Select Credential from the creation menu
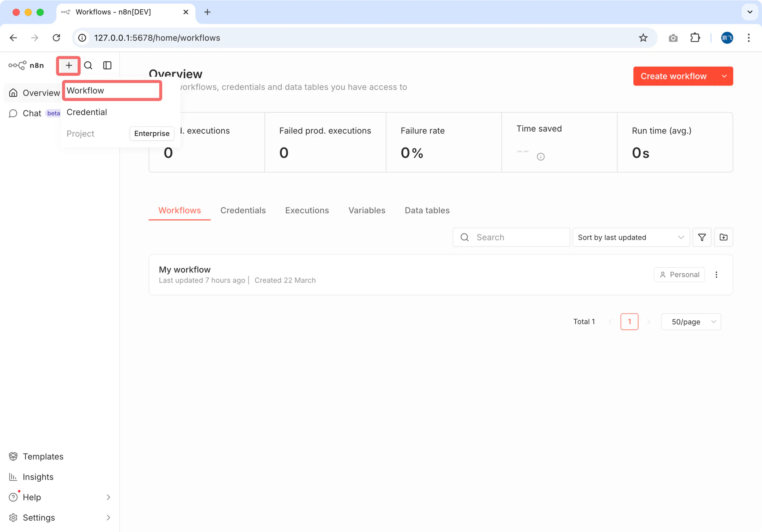The height and width of the screenshot is (532, 762). [87, 112]
